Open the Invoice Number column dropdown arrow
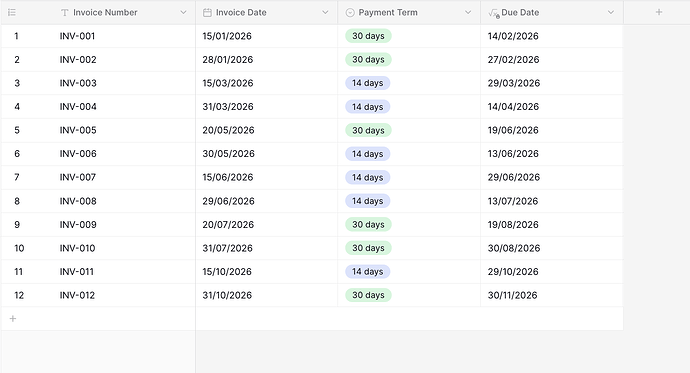Viewport: 690px width, 373px height. (x=184, y=12)
